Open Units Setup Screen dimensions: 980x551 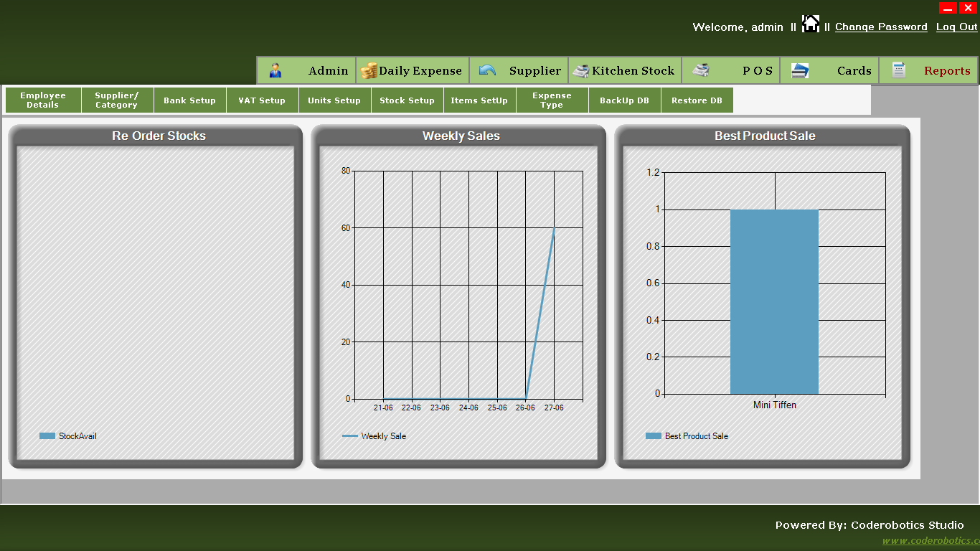334,100
